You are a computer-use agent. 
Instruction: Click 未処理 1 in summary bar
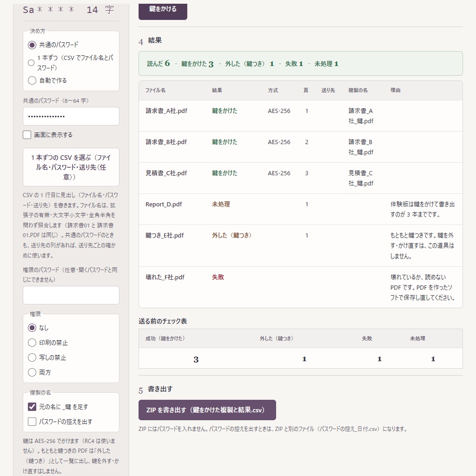click(326, 64)
